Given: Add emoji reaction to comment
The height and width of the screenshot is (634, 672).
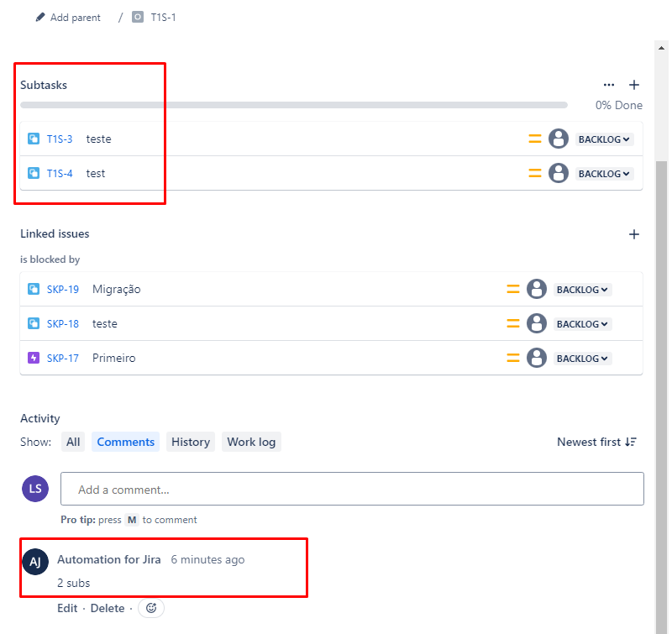Looking at the screenshot, I should (151, 608).
